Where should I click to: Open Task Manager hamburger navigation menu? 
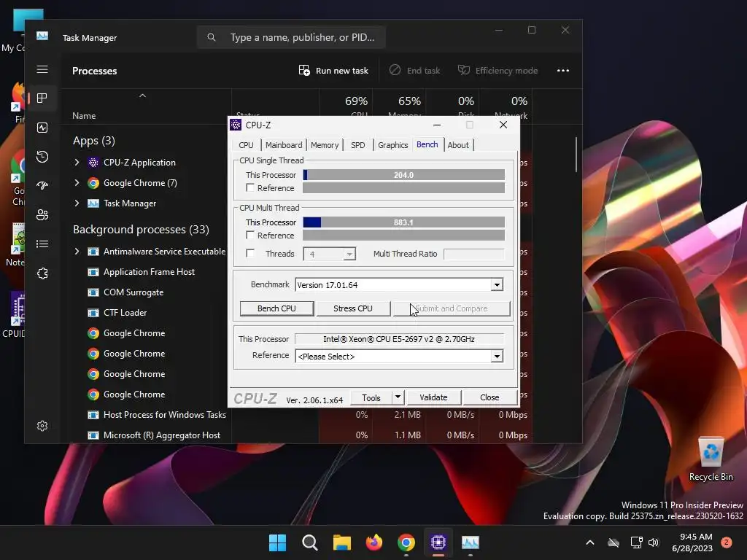[x=42, y=69]
